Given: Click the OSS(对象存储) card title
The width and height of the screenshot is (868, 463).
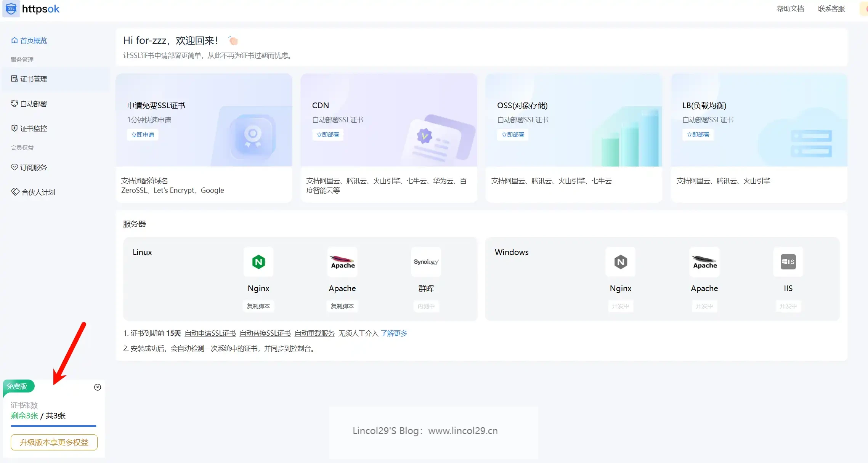Looking at the screenshot, I should click(522, 106).
